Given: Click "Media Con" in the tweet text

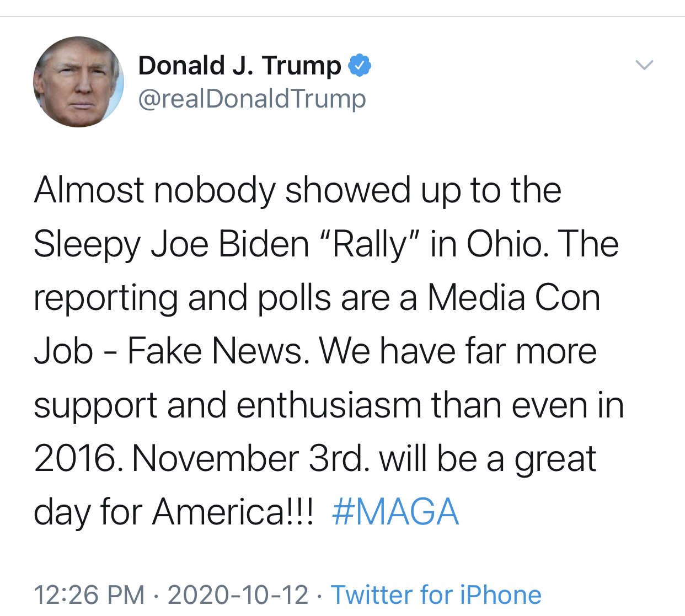Looking at the screenshot, I should point(513,298).
